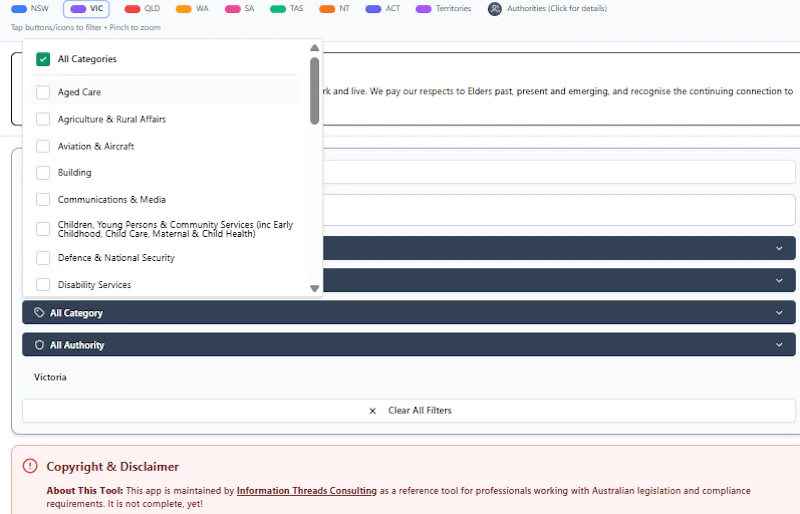Toggle the VIC state filter
Image resolution: width=800 pixels, height=514 pixels.
(86, 9)
